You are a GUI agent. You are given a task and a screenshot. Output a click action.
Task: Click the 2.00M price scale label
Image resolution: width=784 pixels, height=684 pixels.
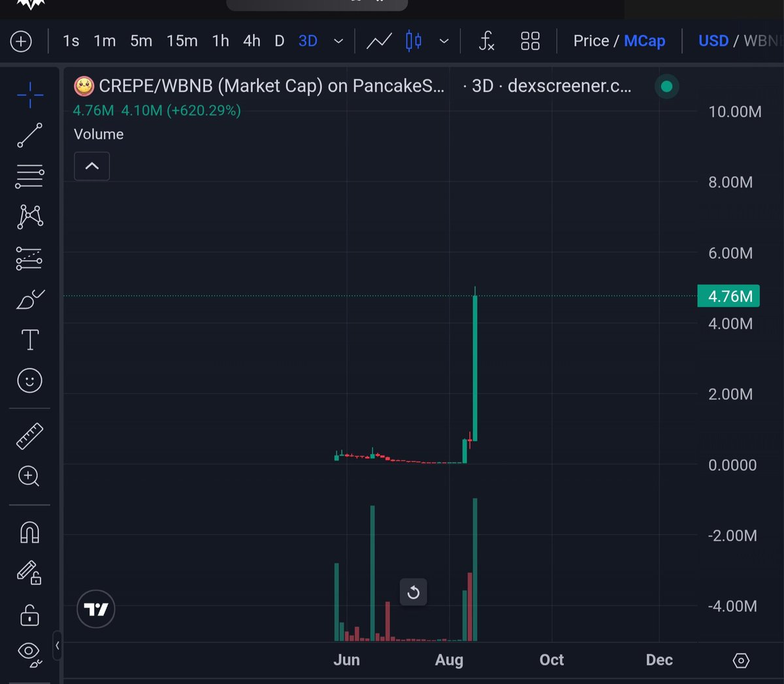pos(730,394)
